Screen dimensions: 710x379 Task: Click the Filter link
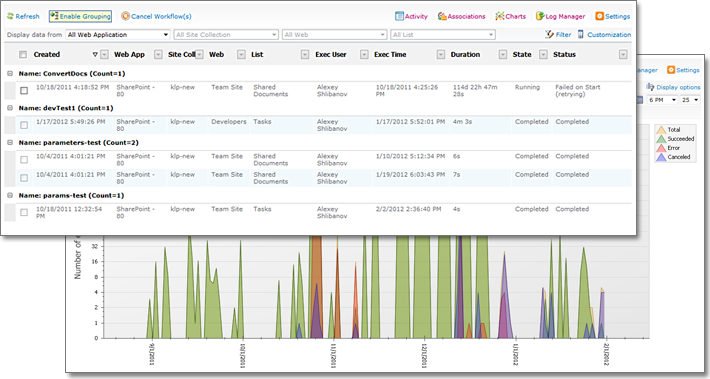[x=563, y=34]
